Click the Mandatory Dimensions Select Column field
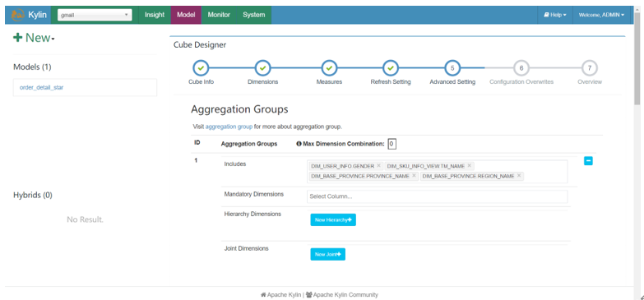The width and height of the screenshot is (644, 300). (x=437, y=196)
